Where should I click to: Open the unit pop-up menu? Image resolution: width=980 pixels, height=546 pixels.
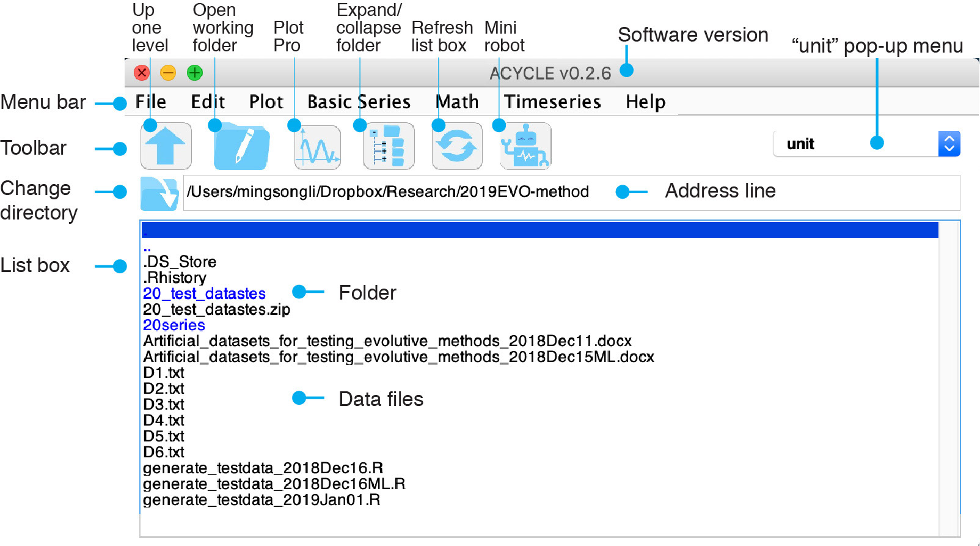pyautogui.click(x=866, y=144)
